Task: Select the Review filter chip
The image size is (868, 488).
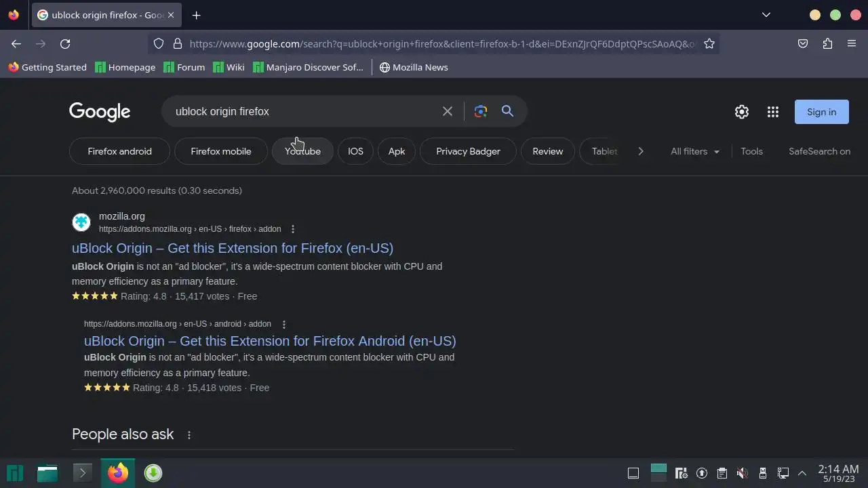Action: click(x=548, y=151)
